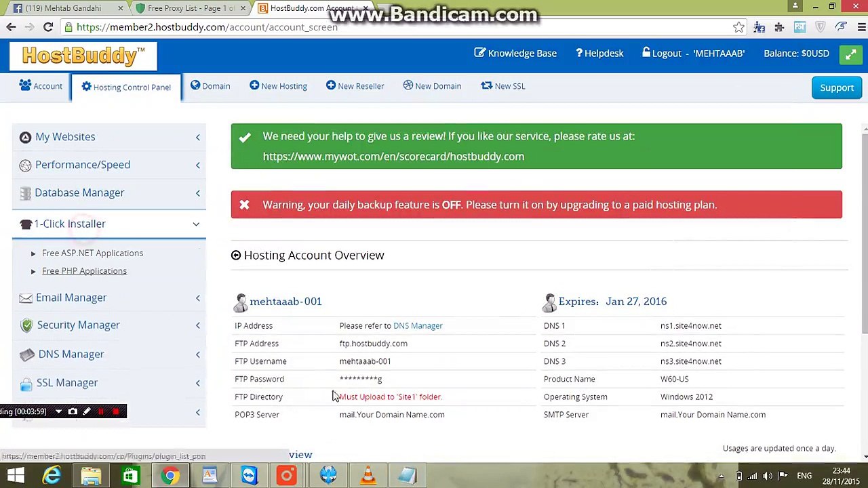Take a Bandicam screenshot with camera icon
This screenshot has width=868, height=488.
click(x=73, y=411)
